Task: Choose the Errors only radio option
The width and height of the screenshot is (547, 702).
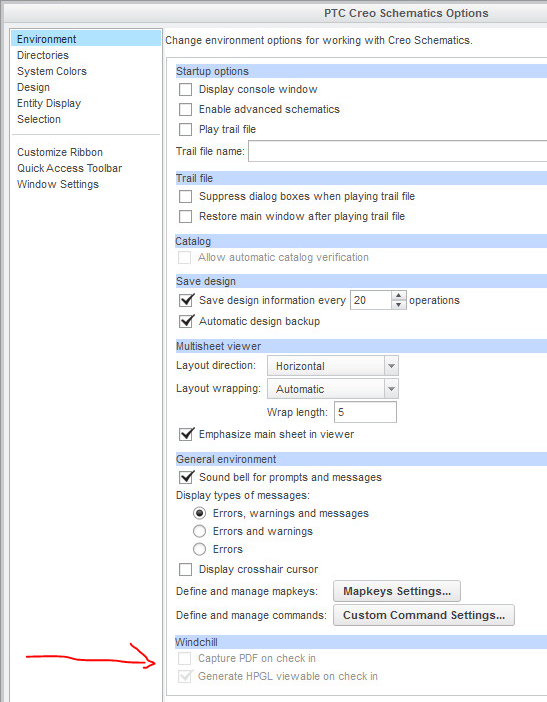Action: click(199, 549)
